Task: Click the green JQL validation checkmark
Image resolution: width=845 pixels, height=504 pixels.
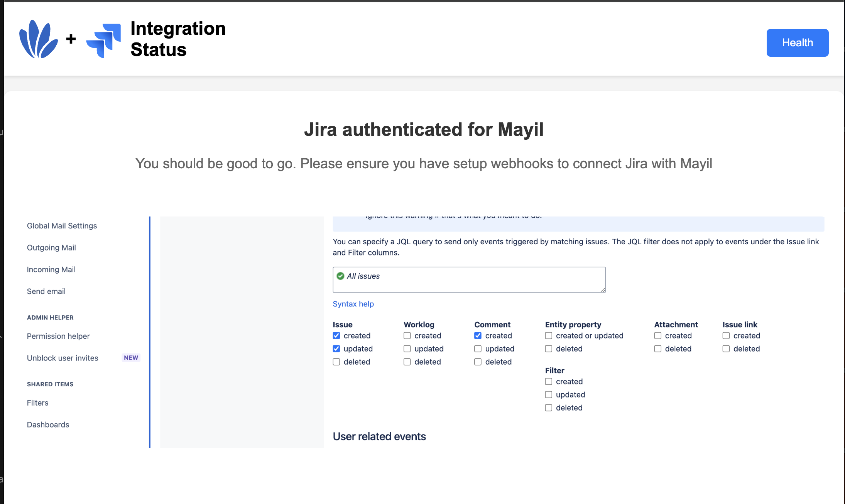Action: (x=340, y=276)
